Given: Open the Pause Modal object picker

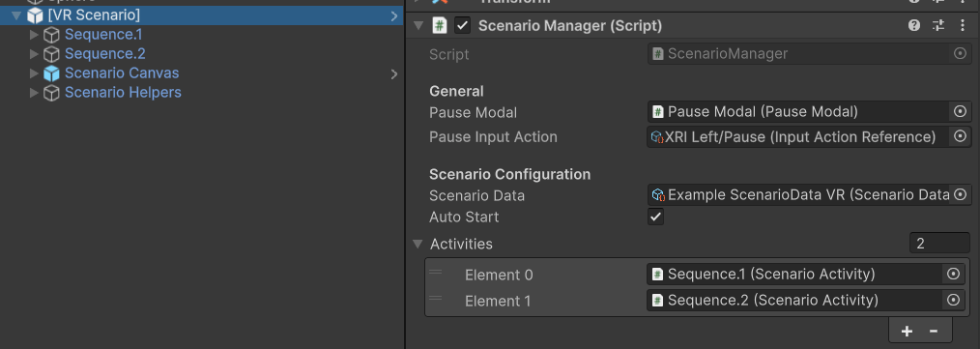Looking at the screenshot, I should click(961, 112).
